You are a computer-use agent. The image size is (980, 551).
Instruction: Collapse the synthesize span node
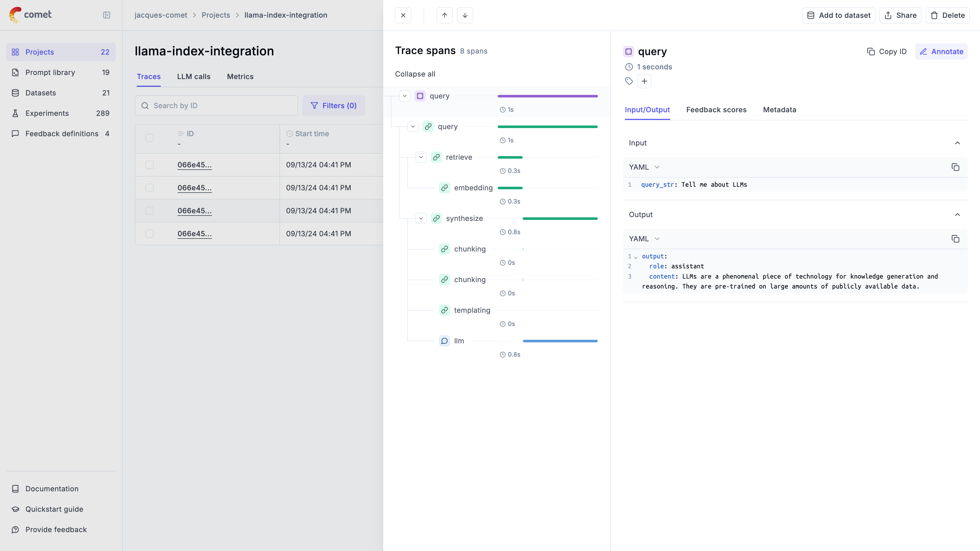click(421, 218)
